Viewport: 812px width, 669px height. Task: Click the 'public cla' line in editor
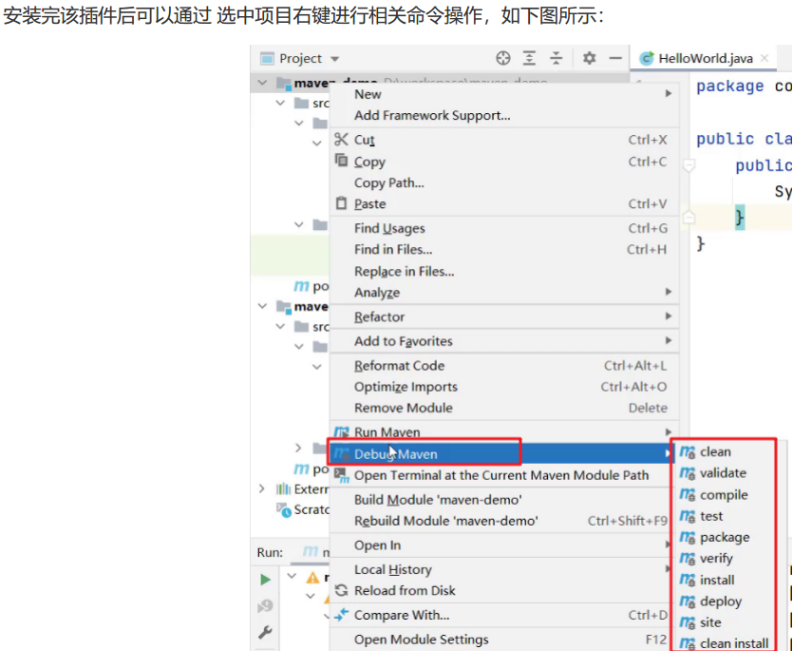(x=744, y=139)
